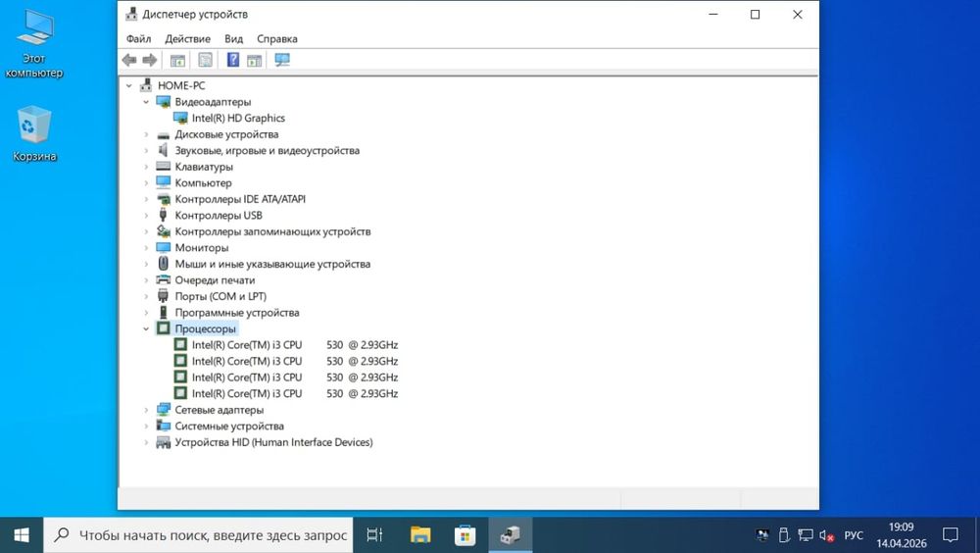Click the icon beside Контроллеры USB

point(163,215)
